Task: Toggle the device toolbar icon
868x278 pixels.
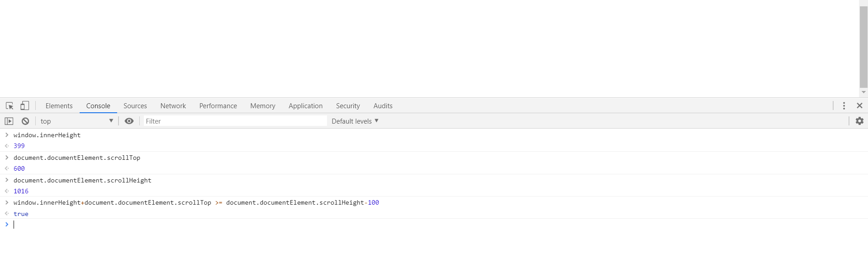Action: [25, 106]
